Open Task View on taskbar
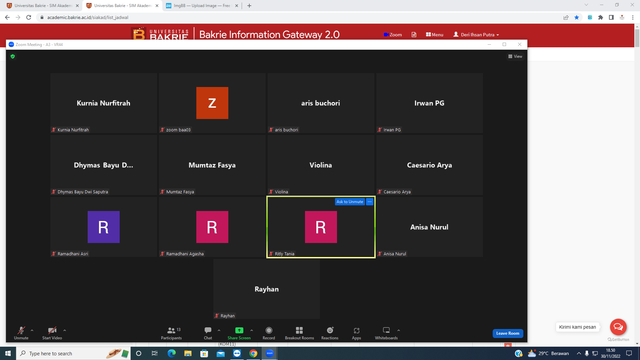Image resolution: width=640 pixels, height=360 pixels. coord(155,353)
